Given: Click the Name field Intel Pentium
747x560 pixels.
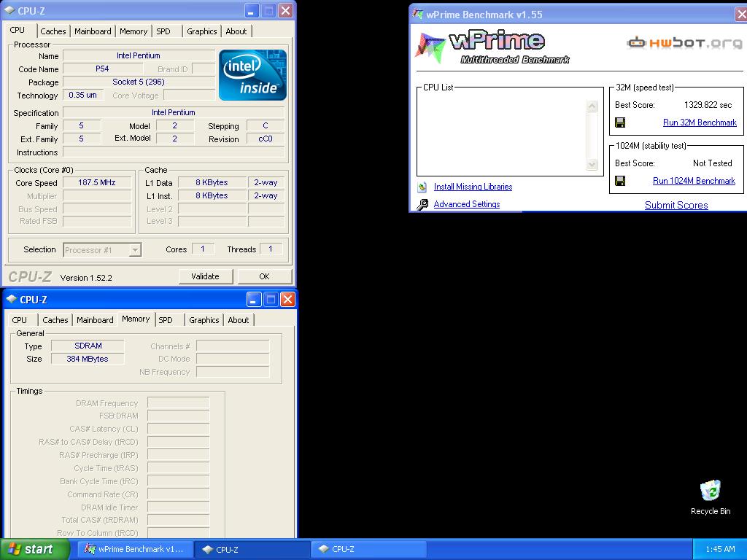Looking at the screenshot, I should (x=139, y=55).
